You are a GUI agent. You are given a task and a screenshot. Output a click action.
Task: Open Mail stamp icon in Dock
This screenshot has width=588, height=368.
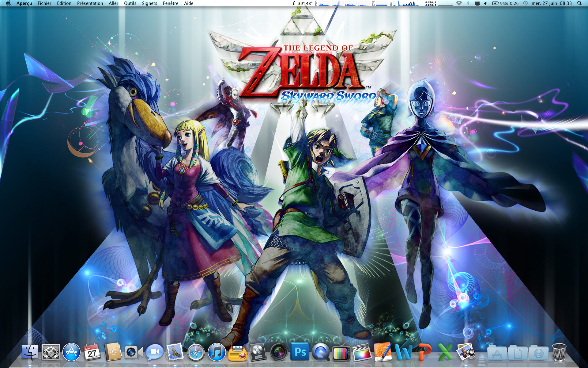point(175,352)
